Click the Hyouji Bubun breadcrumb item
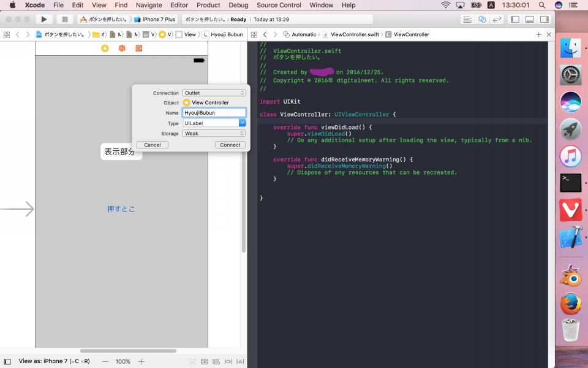The width and height of the screenshot is (588, 368). tap(223, 34)
